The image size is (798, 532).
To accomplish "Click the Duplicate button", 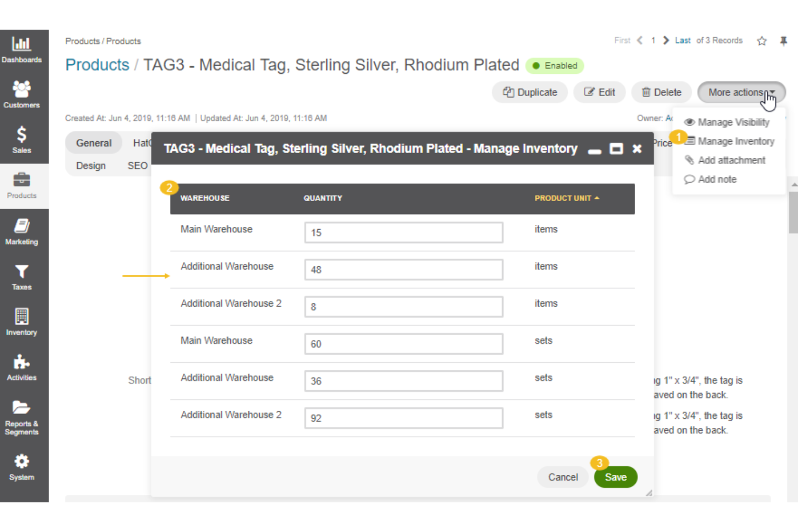I will tap(529, 92).
